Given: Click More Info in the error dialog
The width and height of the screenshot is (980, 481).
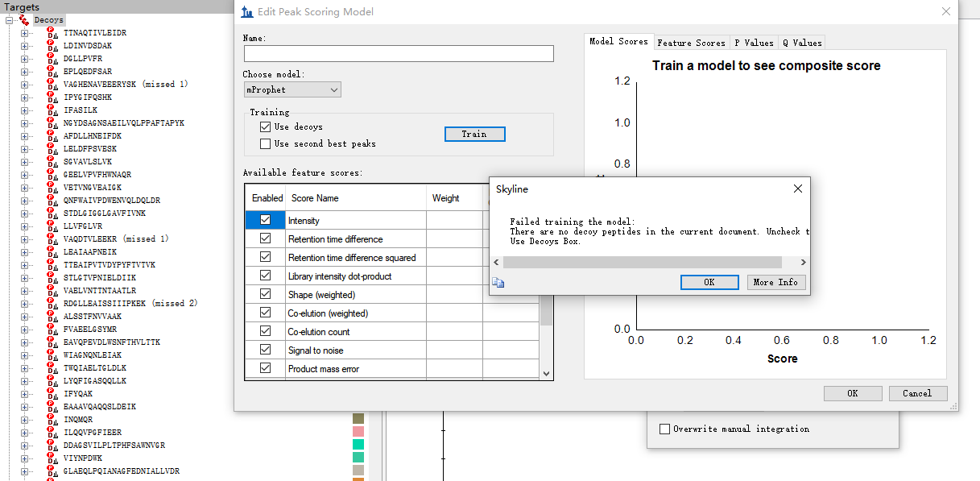Looking at the screenshot, I should point(775,282).
